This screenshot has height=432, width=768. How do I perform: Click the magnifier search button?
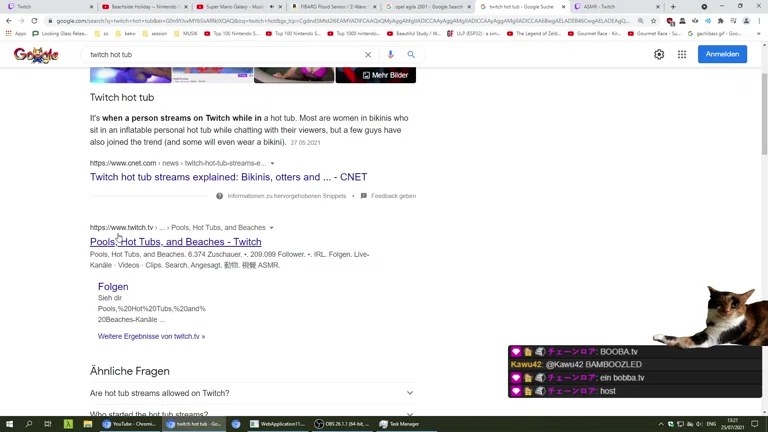coord(411,55)
